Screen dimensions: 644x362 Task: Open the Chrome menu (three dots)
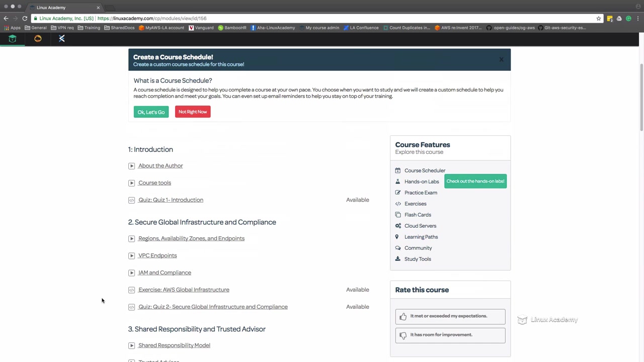click(x=638, y=19)
